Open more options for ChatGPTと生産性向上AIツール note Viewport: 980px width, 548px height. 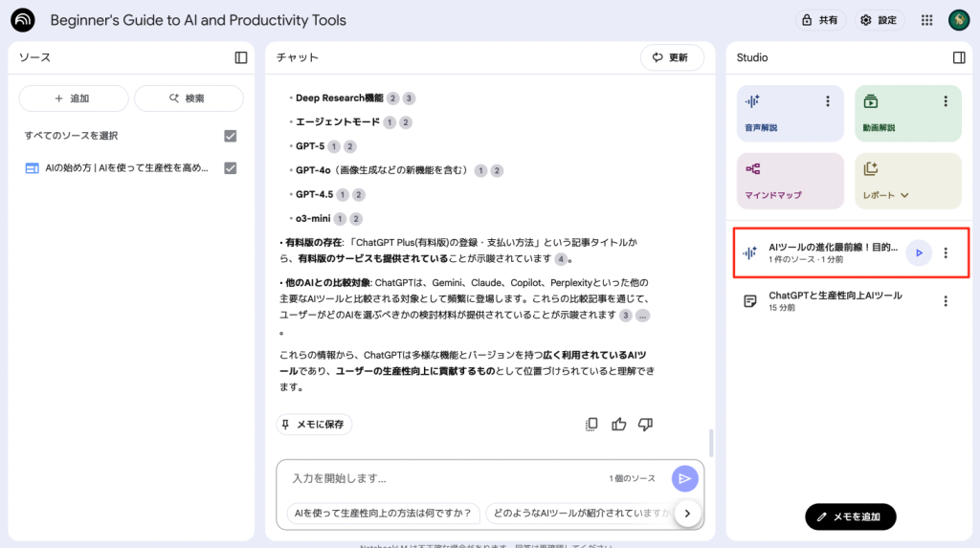coord(946,301)
